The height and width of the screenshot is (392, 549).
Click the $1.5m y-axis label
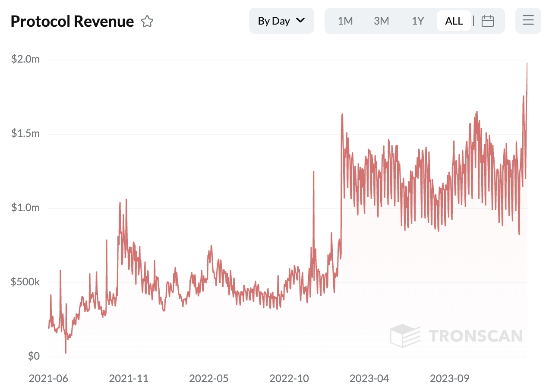(x=25, y=133)
